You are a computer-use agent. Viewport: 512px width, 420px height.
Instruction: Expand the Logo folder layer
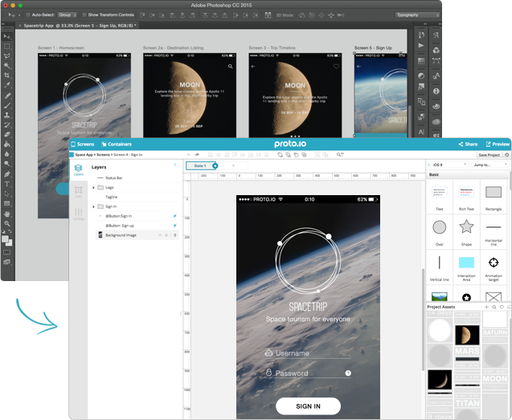(92, 187)
